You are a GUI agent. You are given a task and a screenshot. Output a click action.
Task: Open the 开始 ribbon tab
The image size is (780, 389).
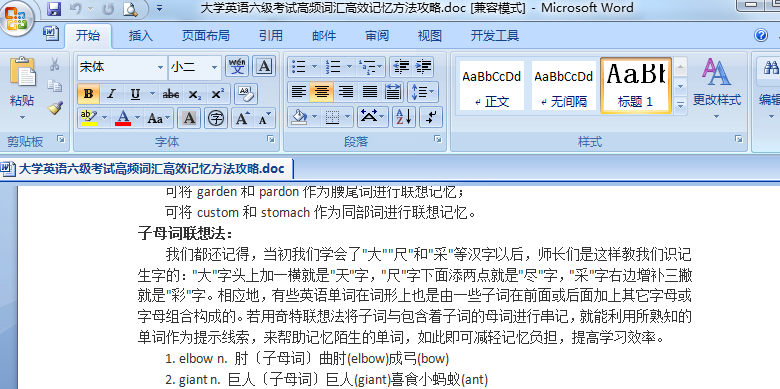coord(88,35)
